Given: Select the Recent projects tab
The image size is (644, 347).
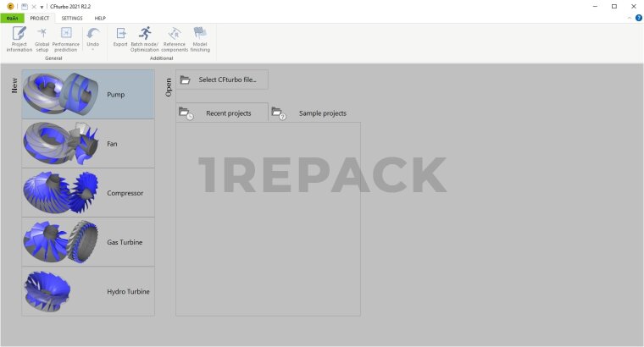Looking at the screenshot, I should coord(221,113).
